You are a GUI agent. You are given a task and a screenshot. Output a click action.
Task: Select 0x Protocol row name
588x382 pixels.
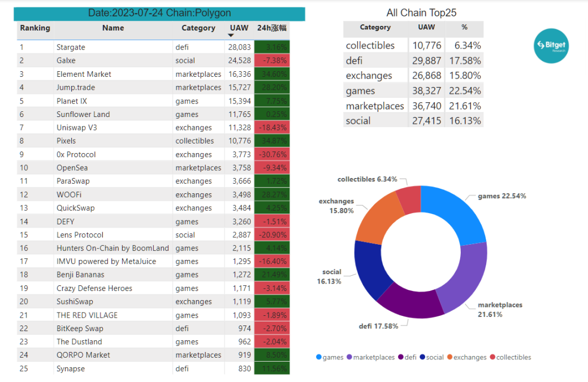coord(76,154)
